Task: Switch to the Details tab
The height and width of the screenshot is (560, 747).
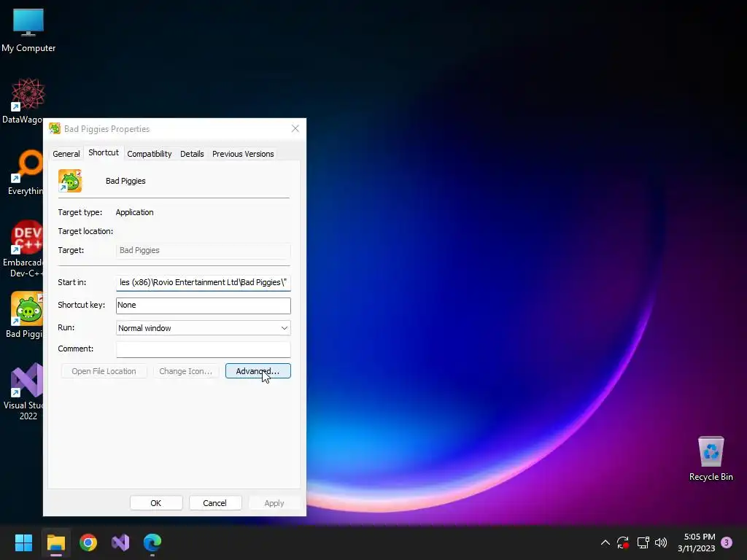Action: point(192,154)
